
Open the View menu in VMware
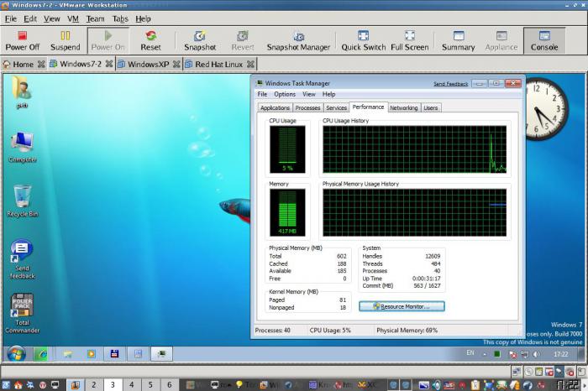pos(52,18)
